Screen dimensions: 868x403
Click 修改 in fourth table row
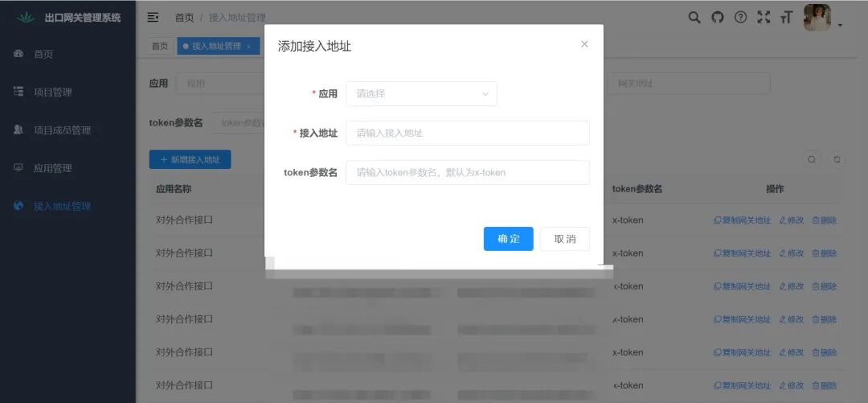(791, 319)
